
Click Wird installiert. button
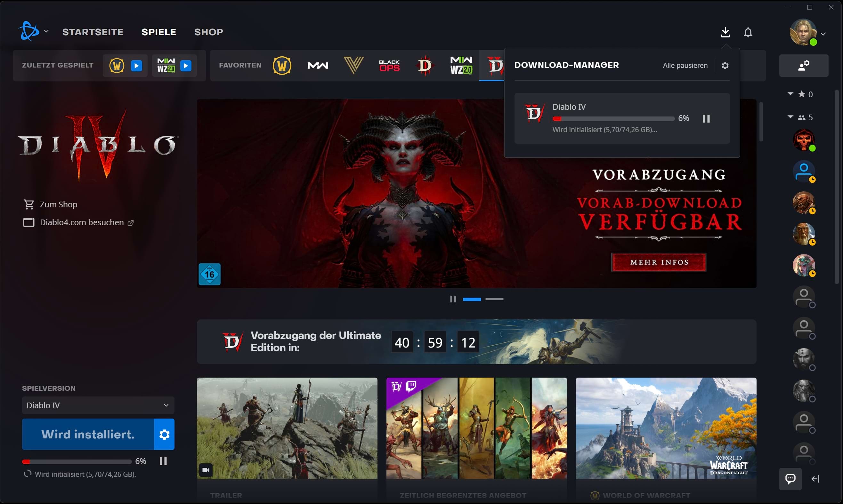point(88,434)
